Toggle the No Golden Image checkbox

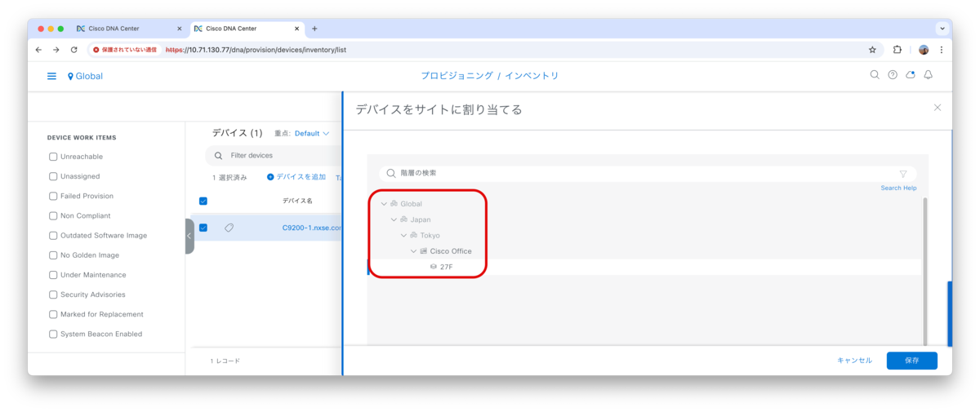pos(53,255)
